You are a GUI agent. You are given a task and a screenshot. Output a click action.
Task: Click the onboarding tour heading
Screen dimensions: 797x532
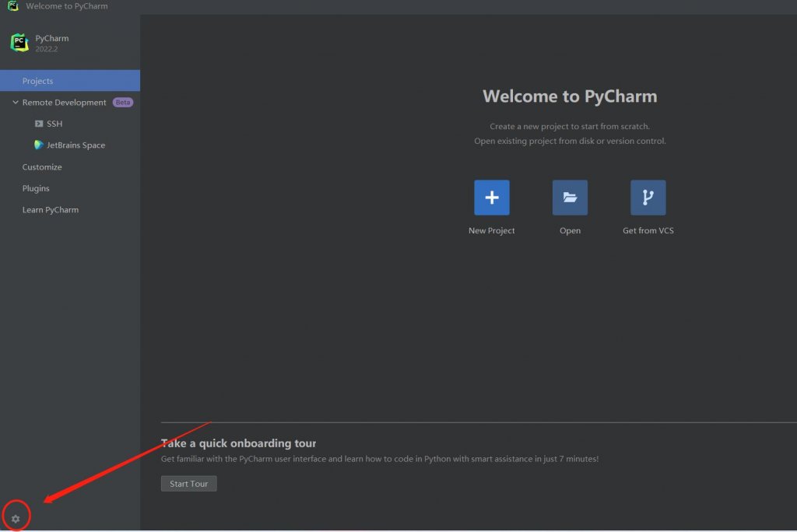coord(238,443)
